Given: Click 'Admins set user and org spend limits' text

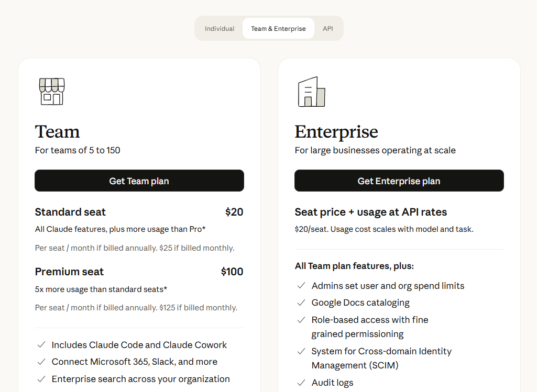Looking at the screenshot, I should click(388, 286).
